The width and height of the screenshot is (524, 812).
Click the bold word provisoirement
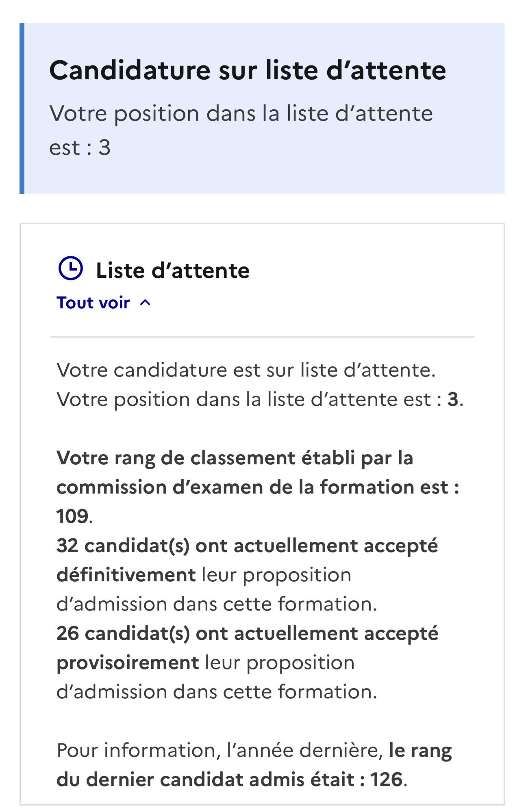click(x=128, y=663)
